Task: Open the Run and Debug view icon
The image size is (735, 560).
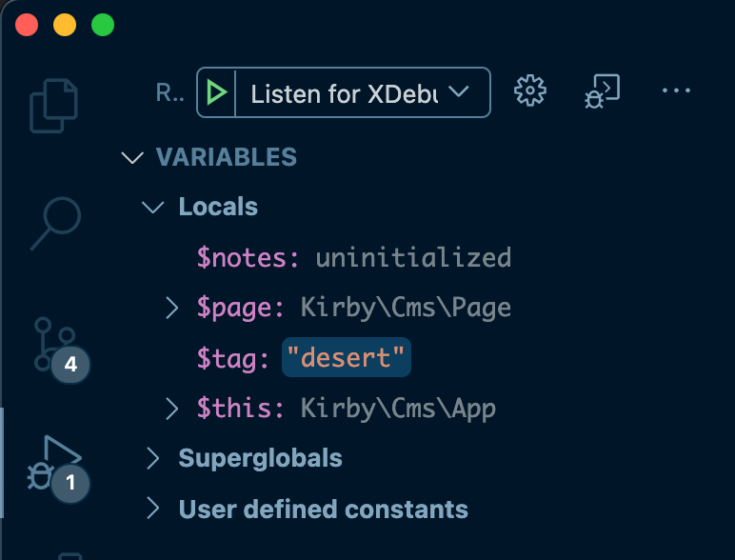Action: (55, 463)
